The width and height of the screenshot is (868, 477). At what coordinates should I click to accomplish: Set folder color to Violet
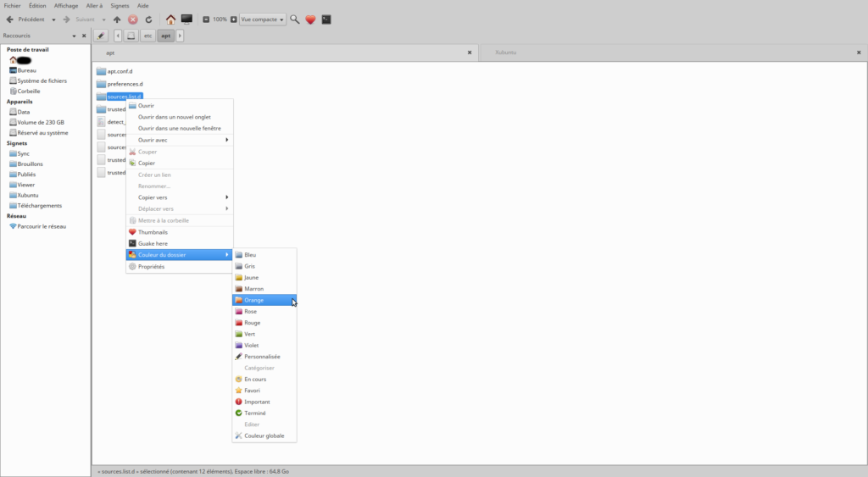pos(264,346)
